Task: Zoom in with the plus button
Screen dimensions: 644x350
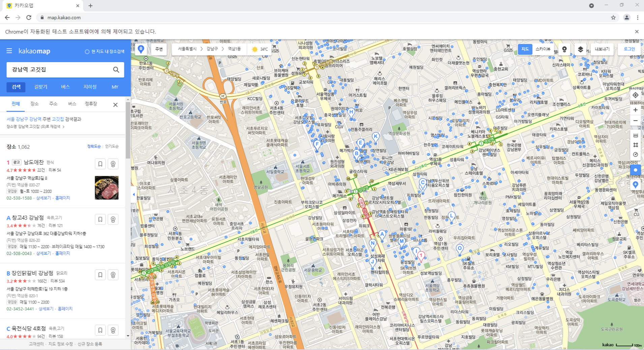Action: (635, 110)
